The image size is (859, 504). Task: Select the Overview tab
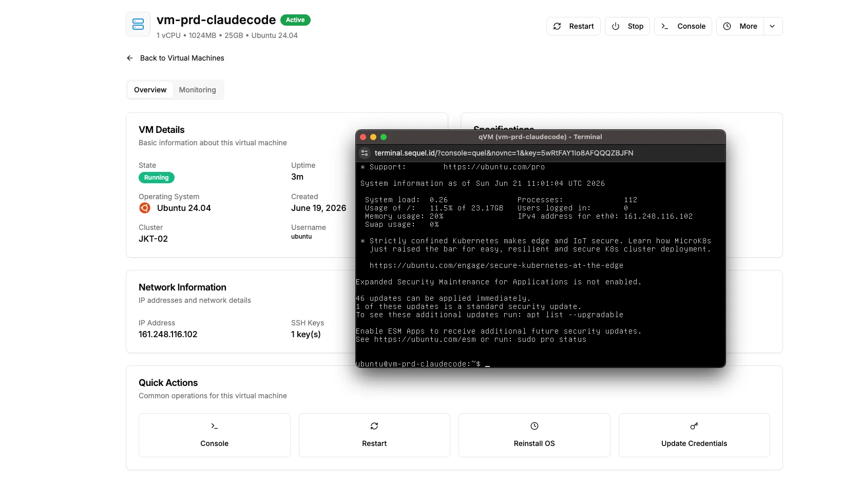[150, 90]
